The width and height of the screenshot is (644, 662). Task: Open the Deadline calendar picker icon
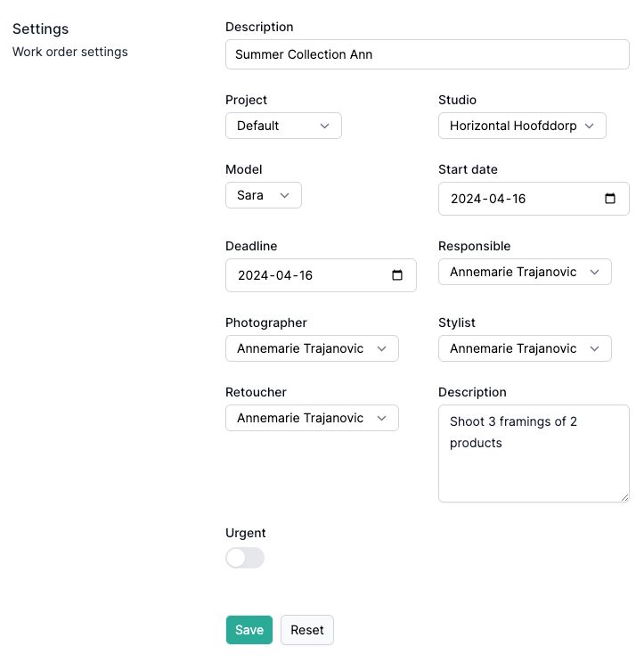(x=397, y=274)
